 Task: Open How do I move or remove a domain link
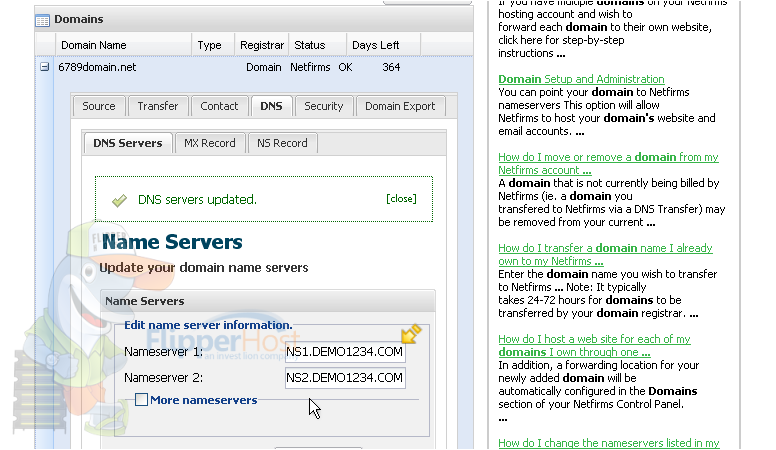pos(608,163)
